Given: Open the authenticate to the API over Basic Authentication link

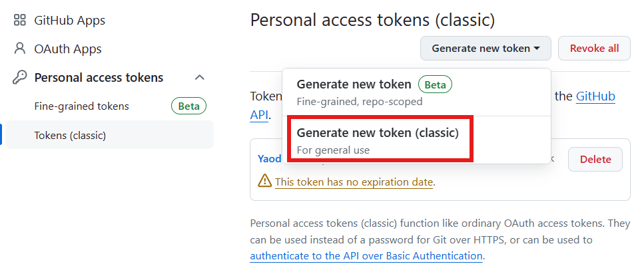Looking at the screenshot, I should pos(366,256).
